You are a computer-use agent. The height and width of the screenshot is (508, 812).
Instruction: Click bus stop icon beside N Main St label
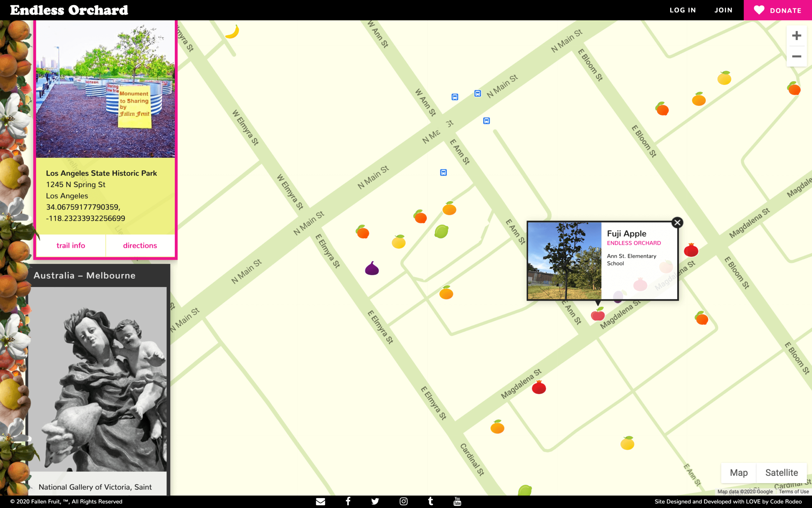tap(477, 93)
